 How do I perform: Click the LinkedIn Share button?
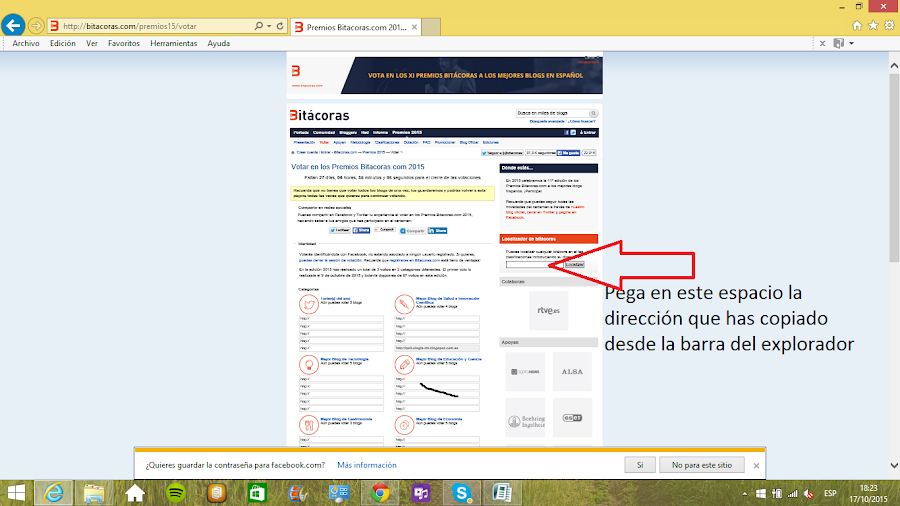437,230
